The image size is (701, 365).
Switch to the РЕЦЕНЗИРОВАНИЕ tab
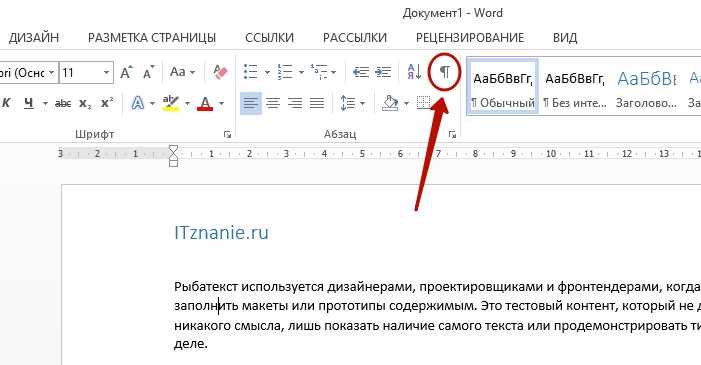[470, 38]
